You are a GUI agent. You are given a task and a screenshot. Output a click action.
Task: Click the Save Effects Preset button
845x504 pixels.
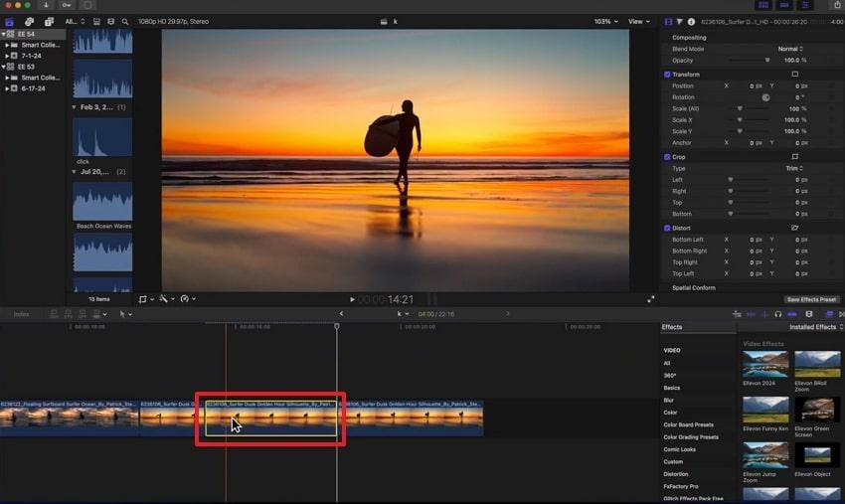pyautogui.click(x=811, y=299)
